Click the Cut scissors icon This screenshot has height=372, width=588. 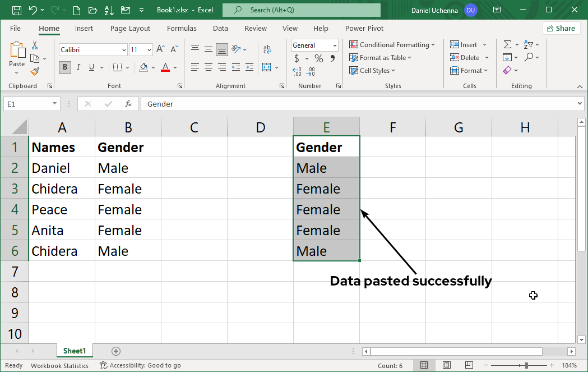[x=35, y=45]
